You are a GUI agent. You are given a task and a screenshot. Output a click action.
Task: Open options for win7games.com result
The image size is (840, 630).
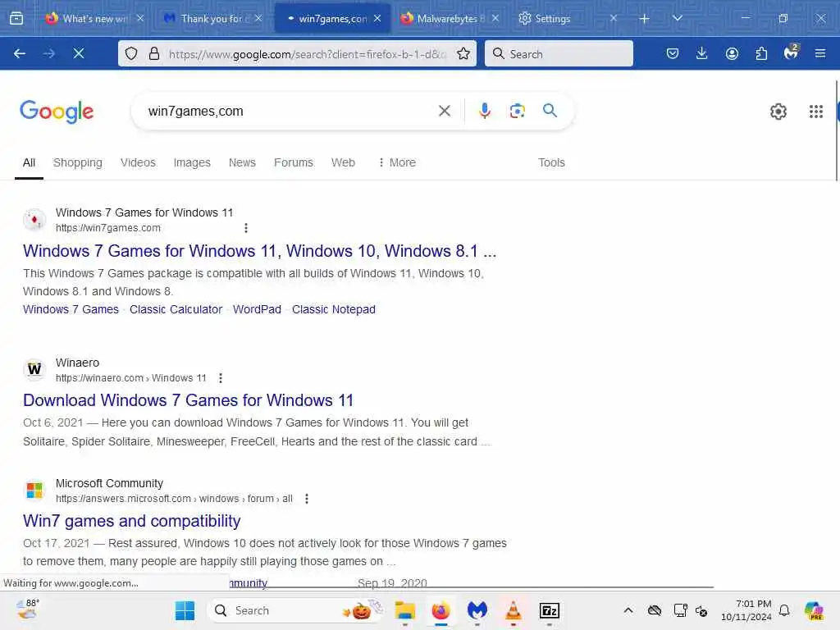[246, 228]
